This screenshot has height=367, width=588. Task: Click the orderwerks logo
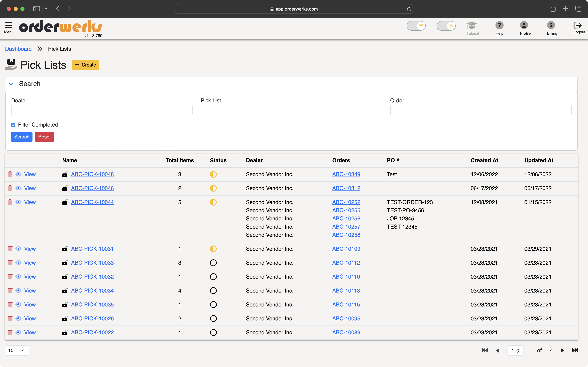click(x=61, y=27)
